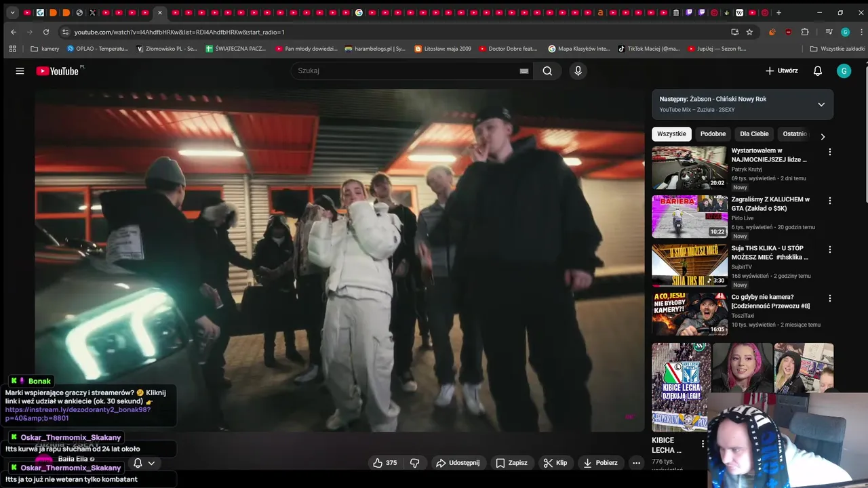The height and width of the screenshot is (488, 868).
Task: Open options for Wystartowałem w NAJMOCNIEJSZEJ video
Action: click(829, 152)
